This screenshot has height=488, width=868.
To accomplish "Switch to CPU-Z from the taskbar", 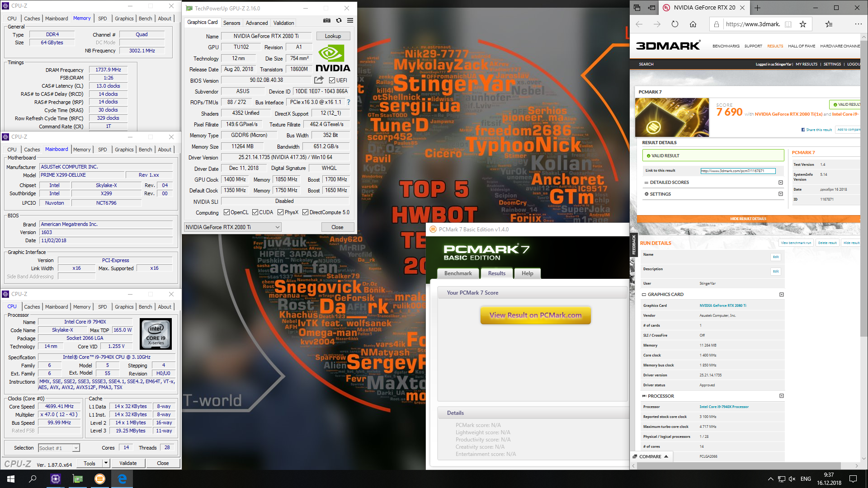I will point(56,479).
